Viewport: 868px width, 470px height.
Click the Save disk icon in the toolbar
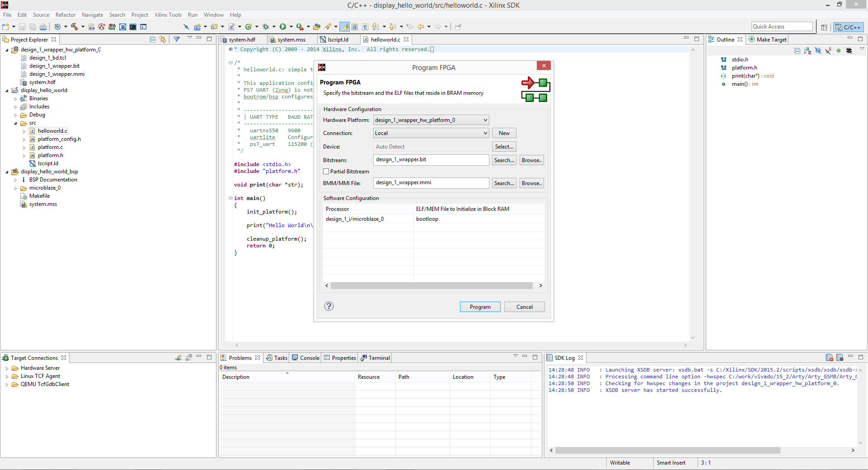click(22, 27)
